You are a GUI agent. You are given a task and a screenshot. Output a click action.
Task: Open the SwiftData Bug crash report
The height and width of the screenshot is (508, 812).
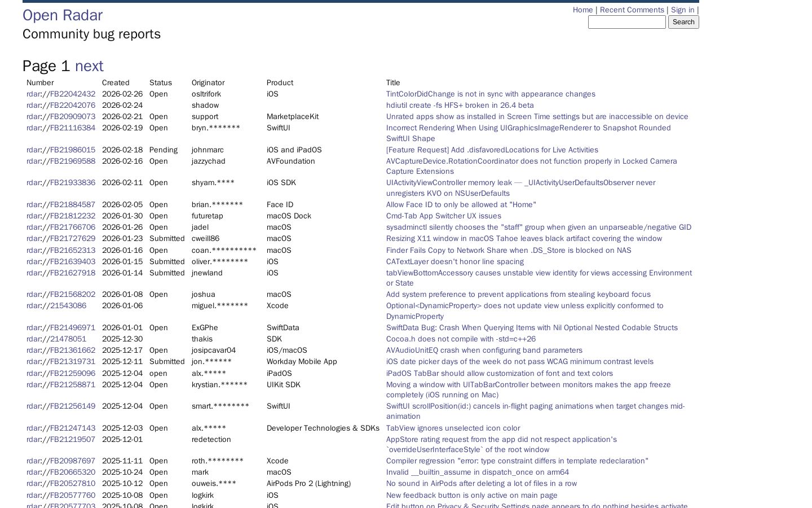tap(532, 328)
